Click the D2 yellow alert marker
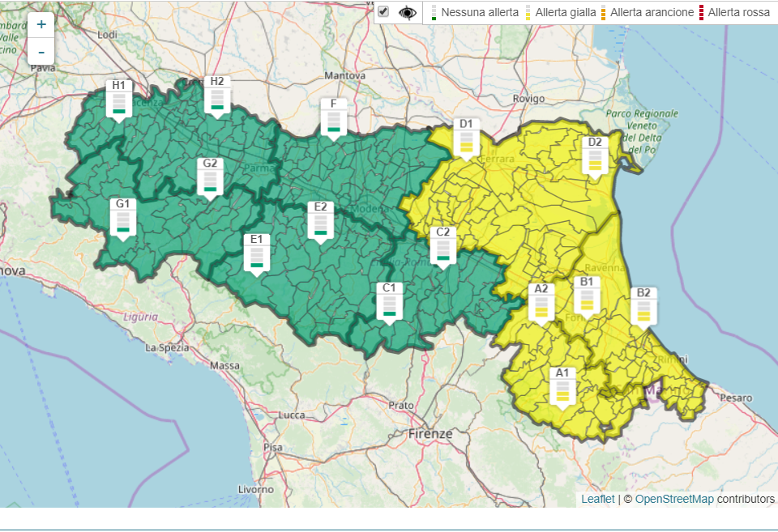The height and width of the screenshot is (532, 778). pos(595,156)
